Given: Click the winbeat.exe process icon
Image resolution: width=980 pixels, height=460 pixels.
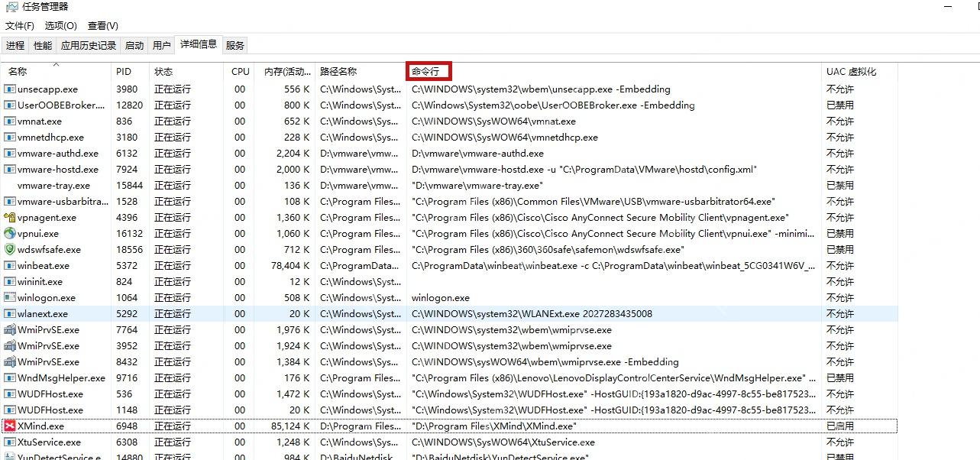Looking at the screenshot, I should (10, 266).
